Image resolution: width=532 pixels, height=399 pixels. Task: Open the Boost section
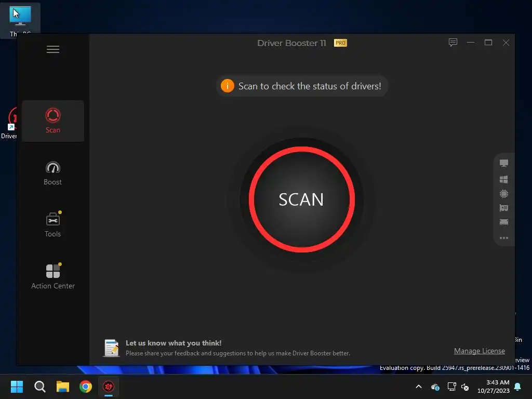[x=53, y=173]
